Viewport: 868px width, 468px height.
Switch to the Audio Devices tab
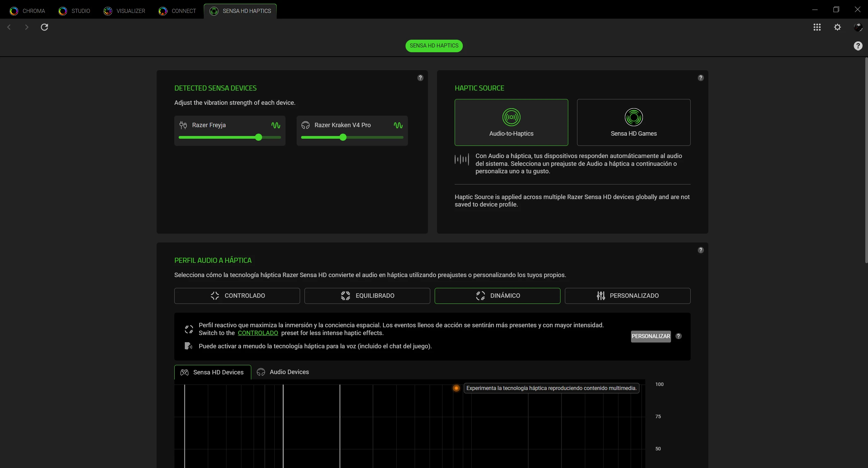283,372
